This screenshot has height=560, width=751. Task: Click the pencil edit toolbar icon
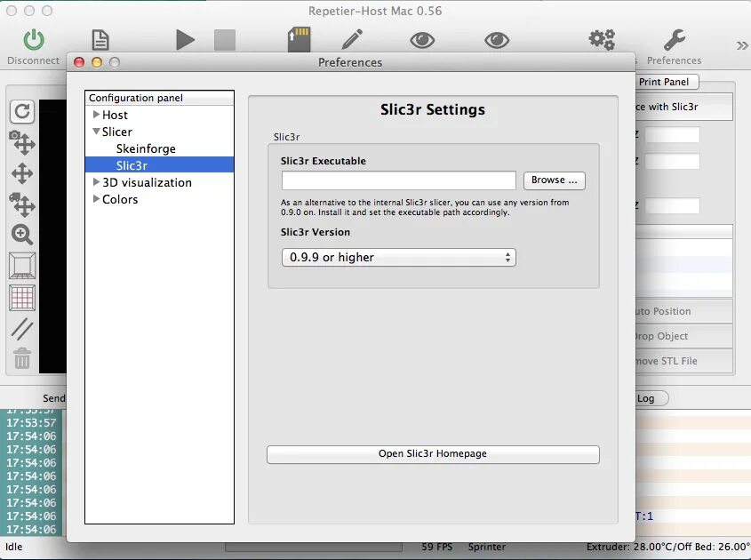point(352,39)
